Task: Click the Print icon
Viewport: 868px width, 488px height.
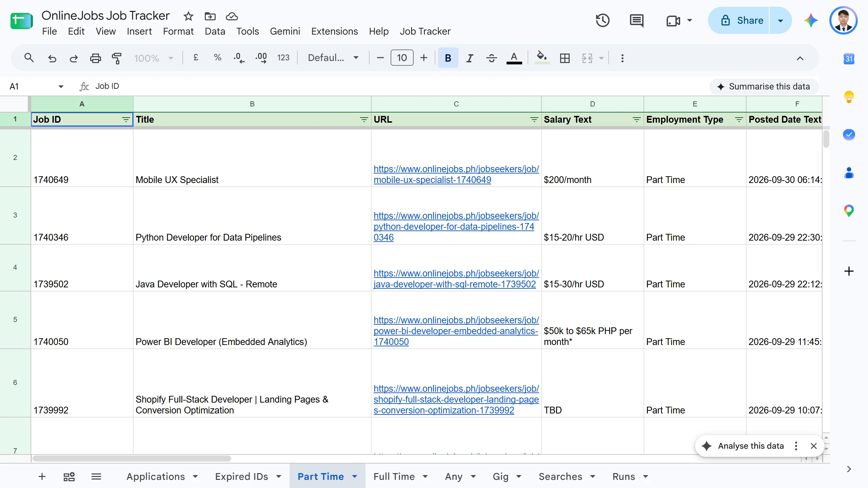Action: (x=95, y=58)
